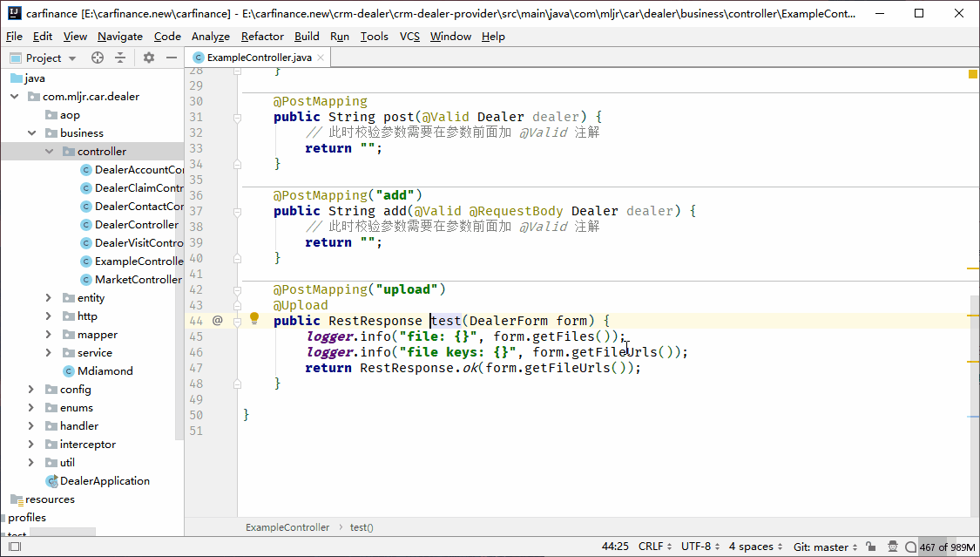The height and width of the screenshot is (557, 980).
Task: Toggle fold marker at line 31 post method
Action: 237,117
